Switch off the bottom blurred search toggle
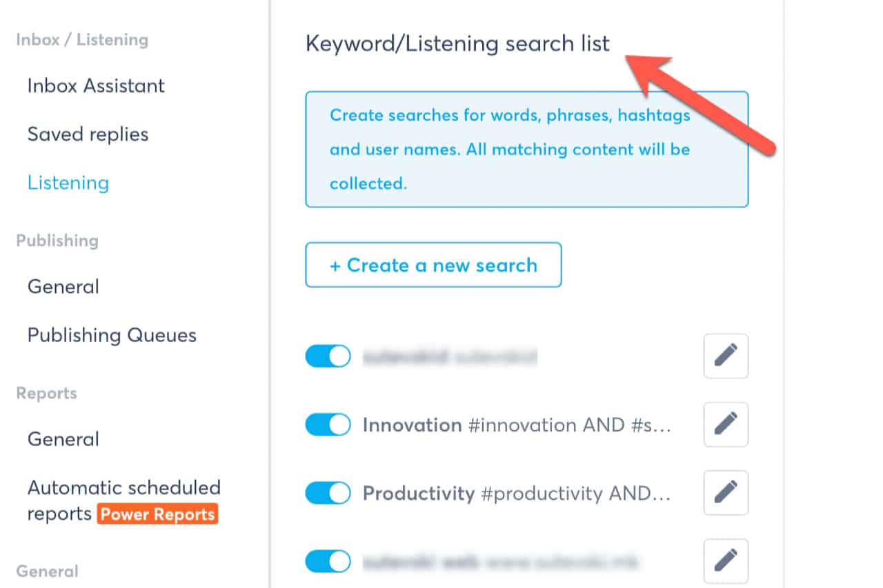This screenshot has width=883, height=588. pos(328,561)
